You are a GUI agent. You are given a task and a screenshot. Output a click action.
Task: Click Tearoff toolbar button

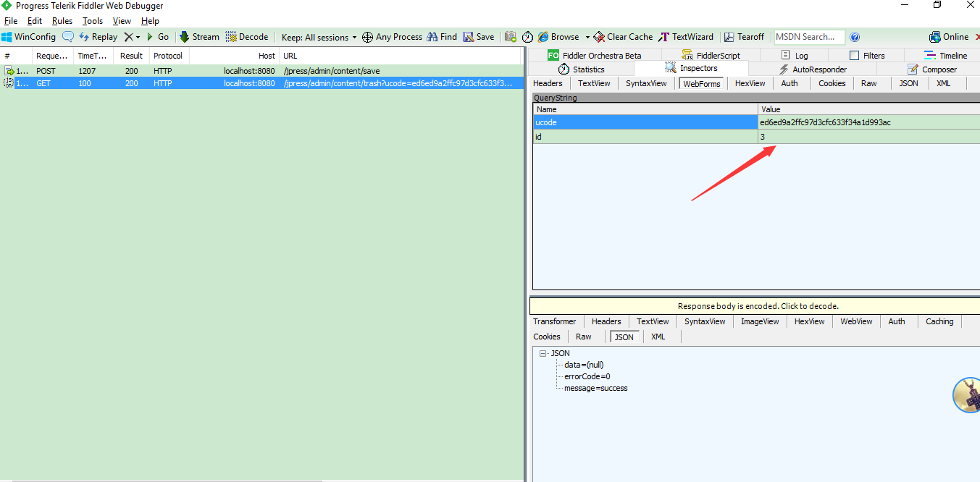pos(744,37)
